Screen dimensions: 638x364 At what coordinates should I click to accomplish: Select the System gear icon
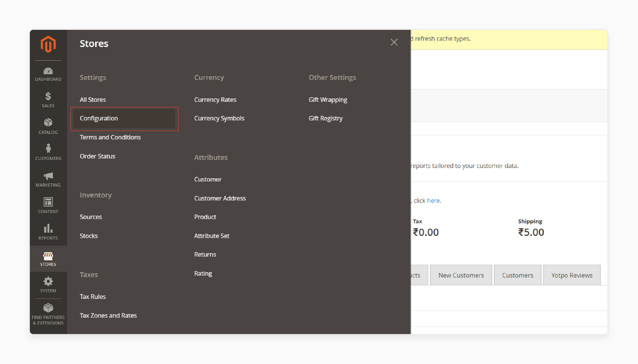click(x=48, y=281)
